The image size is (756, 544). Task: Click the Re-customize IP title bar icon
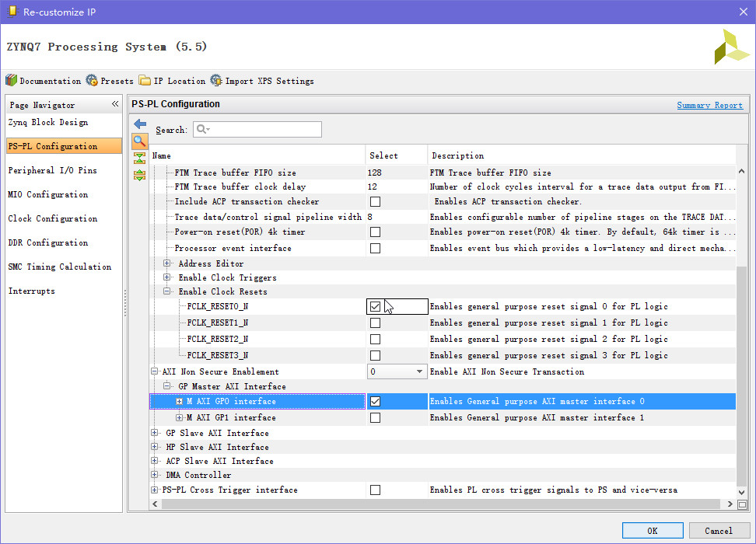(12, 12)
